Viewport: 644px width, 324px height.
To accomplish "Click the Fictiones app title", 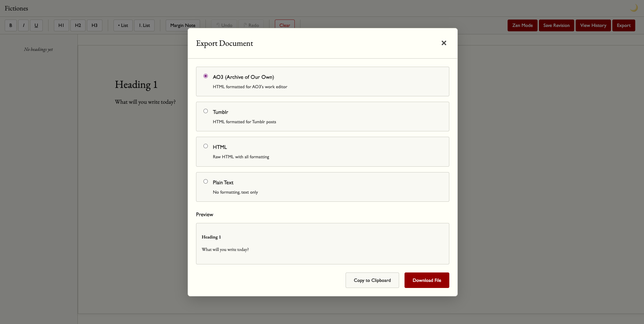I will pyautogui.click(x=17, y=8).
